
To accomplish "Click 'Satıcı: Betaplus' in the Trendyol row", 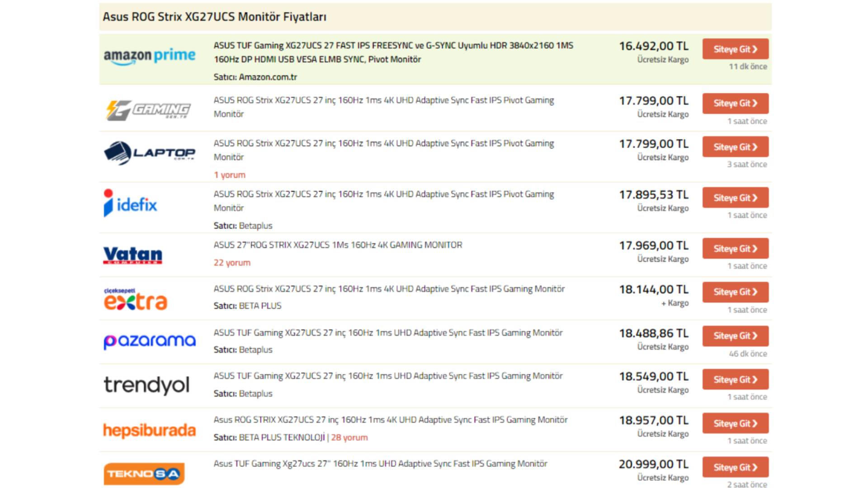I will pyautogui.click(x=243, y=394).
